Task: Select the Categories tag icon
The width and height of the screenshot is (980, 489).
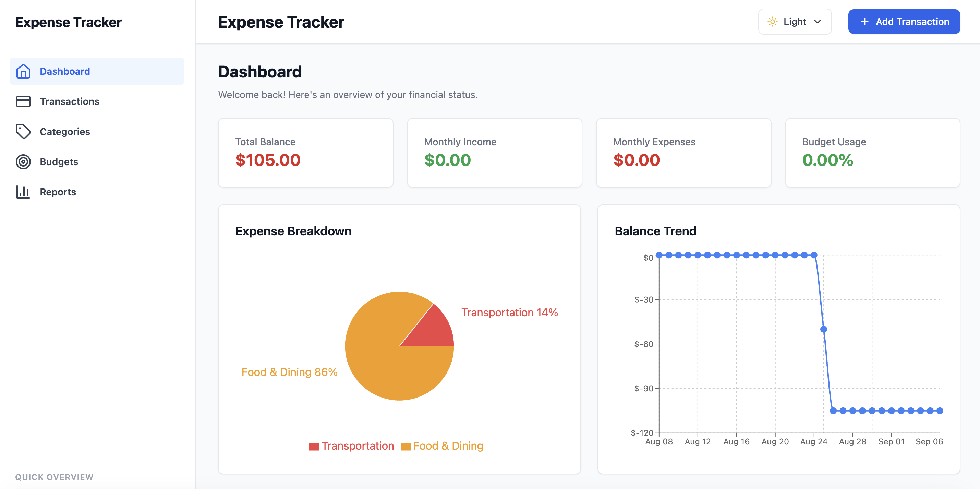Action: click(23, 132)
